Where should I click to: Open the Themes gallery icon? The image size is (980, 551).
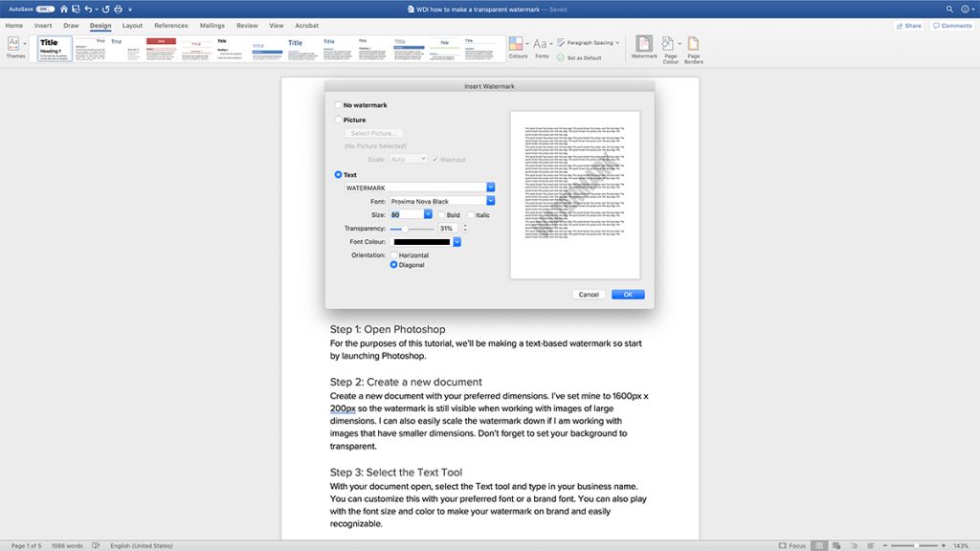[15, 44]
